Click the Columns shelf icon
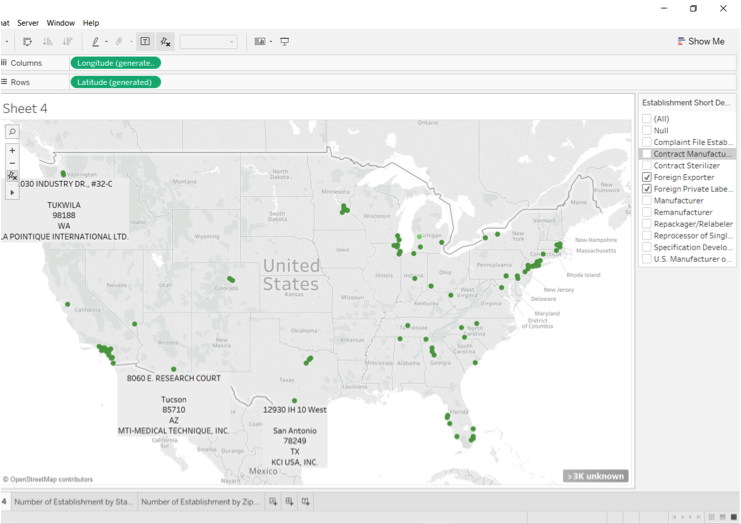The height and width of the screenshot is (524, 741). tap(4, 62)
